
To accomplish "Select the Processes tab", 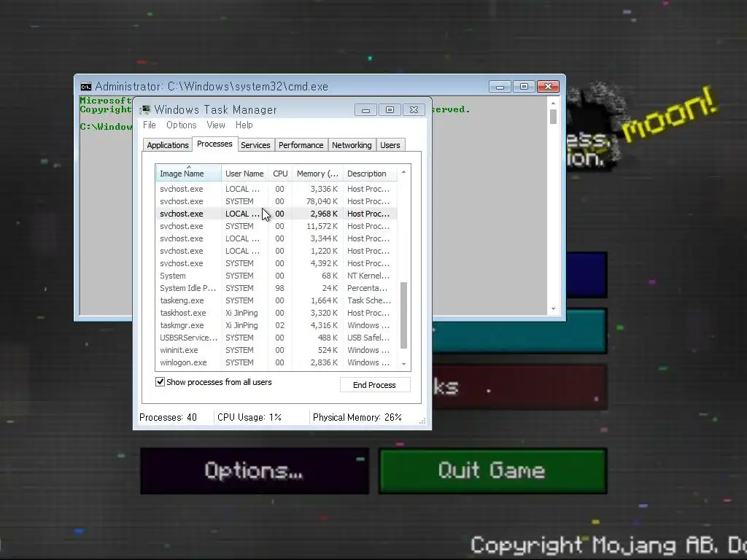I will (214, 144).
